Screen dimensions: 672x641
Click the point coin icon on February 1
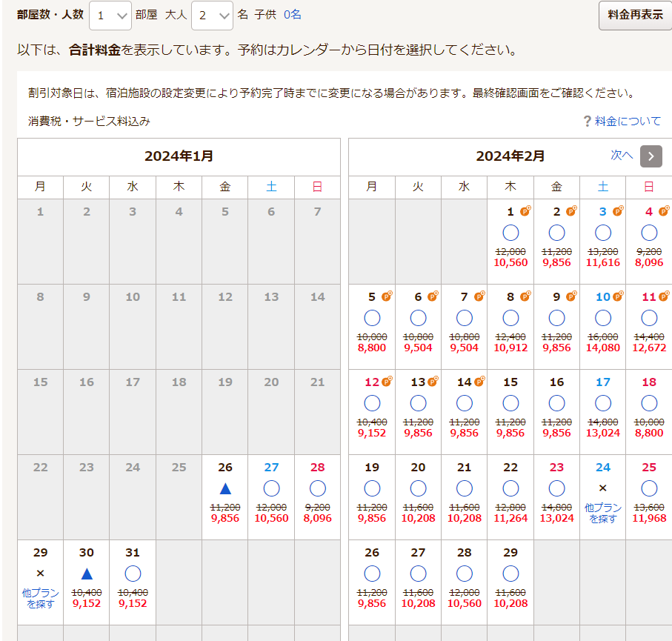pos(525,211)
